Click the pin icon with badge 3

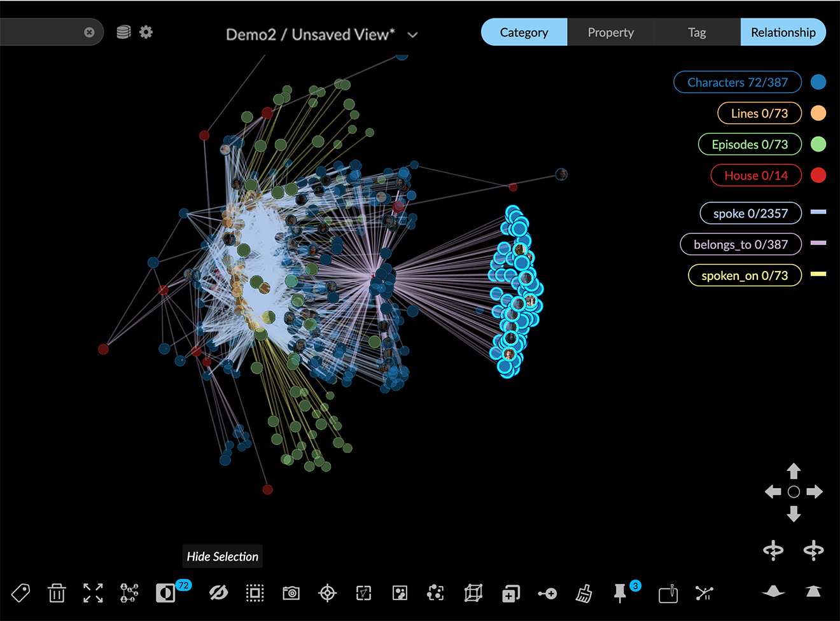pyautogui.click(x=620, y=593)
